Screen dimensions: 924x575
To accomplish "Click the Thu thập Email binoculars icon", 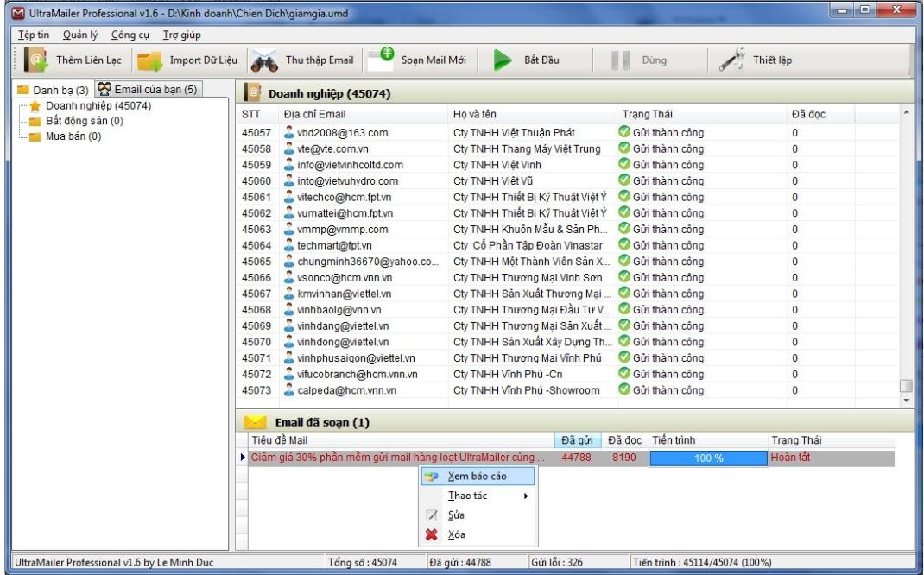I will (262, 61).
